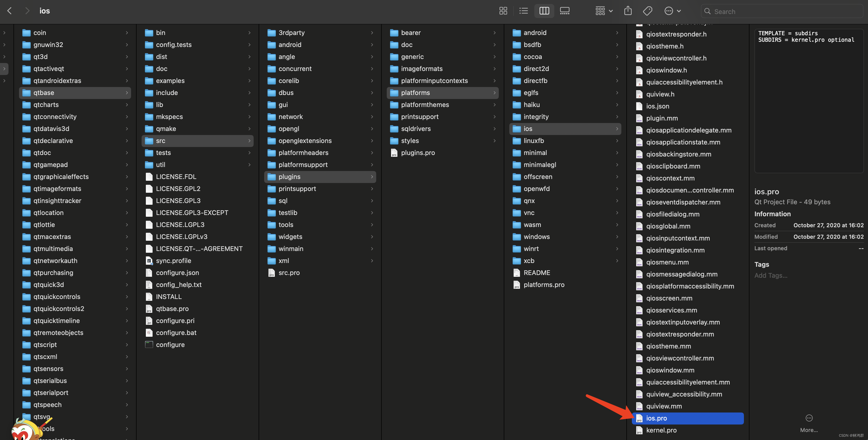Expand the cocoa folder chevron

point(617,56)
